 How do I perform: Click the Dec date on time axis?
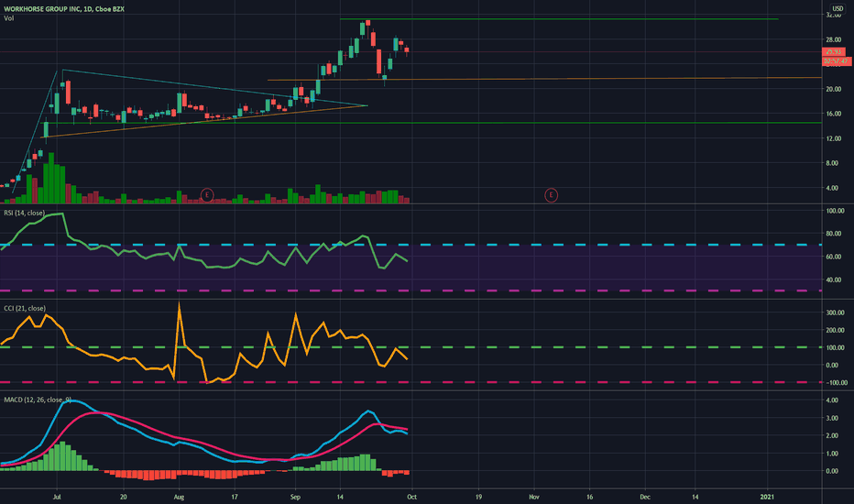coord(645,497)
